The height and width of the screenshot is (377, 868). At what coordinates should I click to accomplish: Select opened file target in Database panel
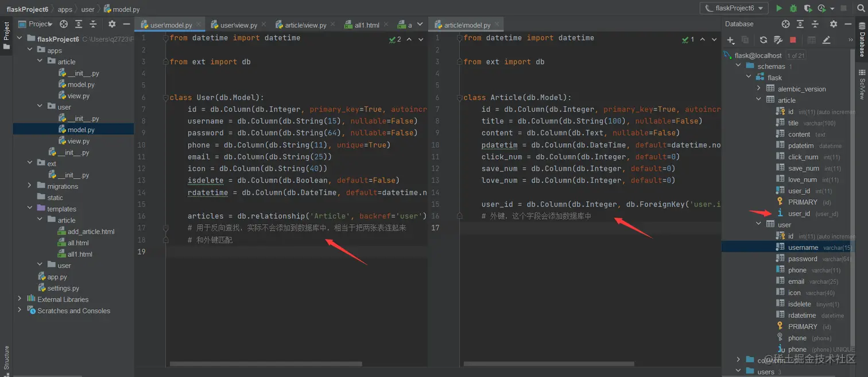coord(785,24)
